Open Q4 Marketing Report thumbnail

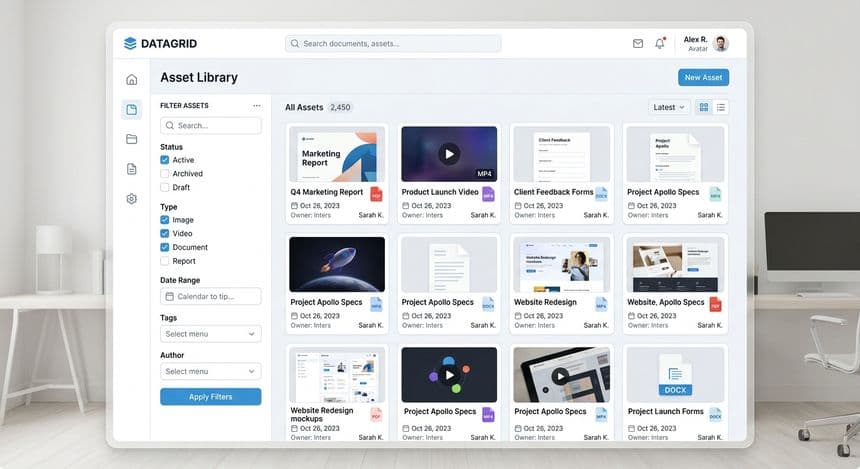[337, 154]
